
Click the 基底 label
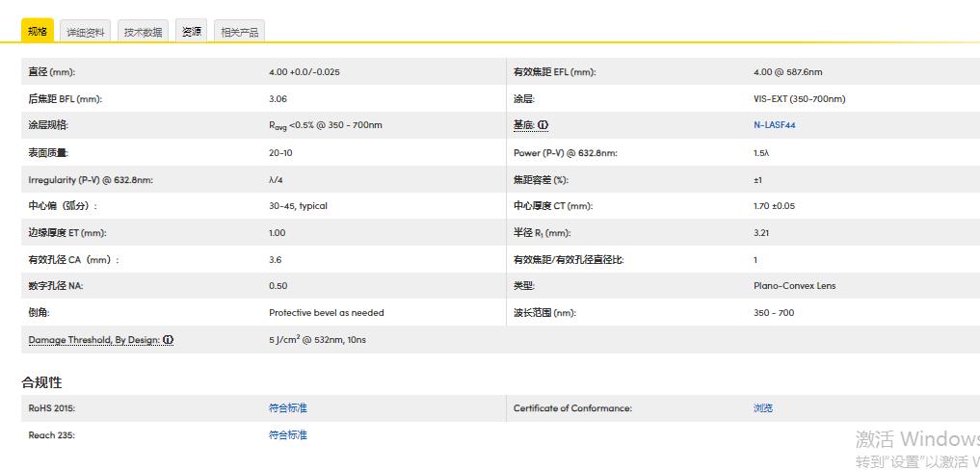(x=523, y=125)
